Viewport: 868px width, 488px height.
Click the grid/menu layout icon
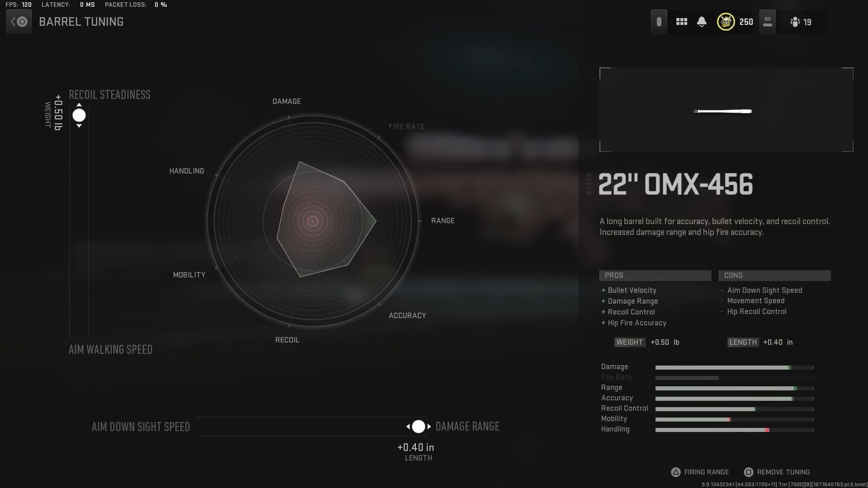point(681,21)
